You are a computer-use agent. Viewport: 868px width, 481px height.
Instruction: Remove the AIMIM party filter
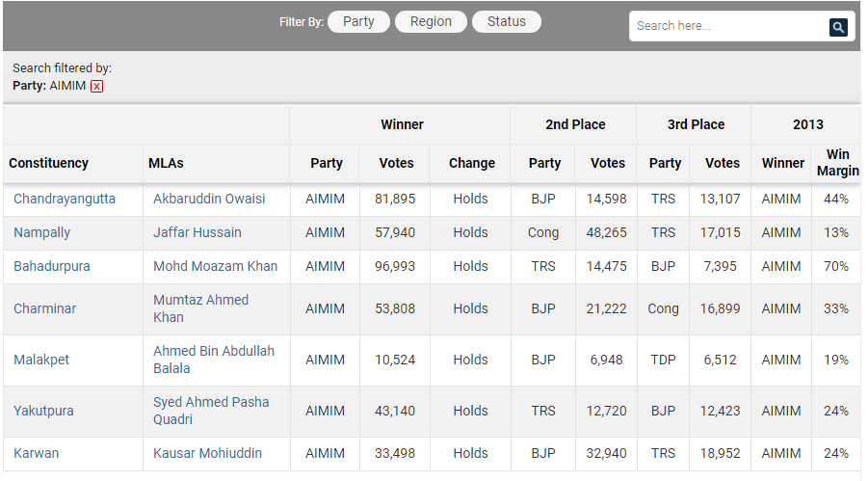[97, 87]
